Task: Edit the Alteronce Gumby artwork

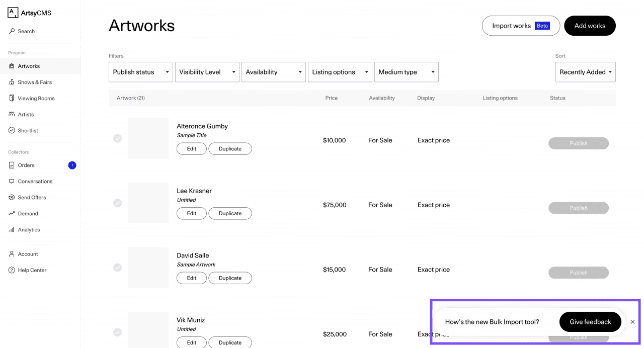Action: 192,149
